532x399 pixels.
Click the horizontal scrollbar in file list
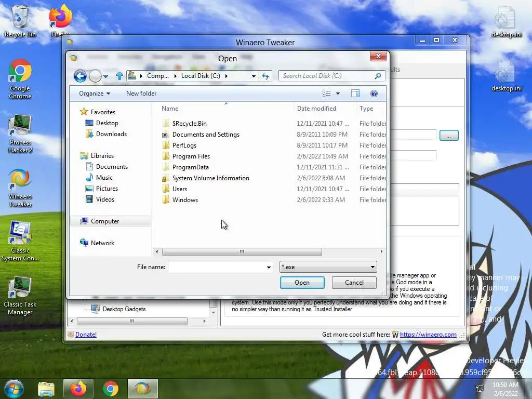pyautogui.click(x=242, y=252)
